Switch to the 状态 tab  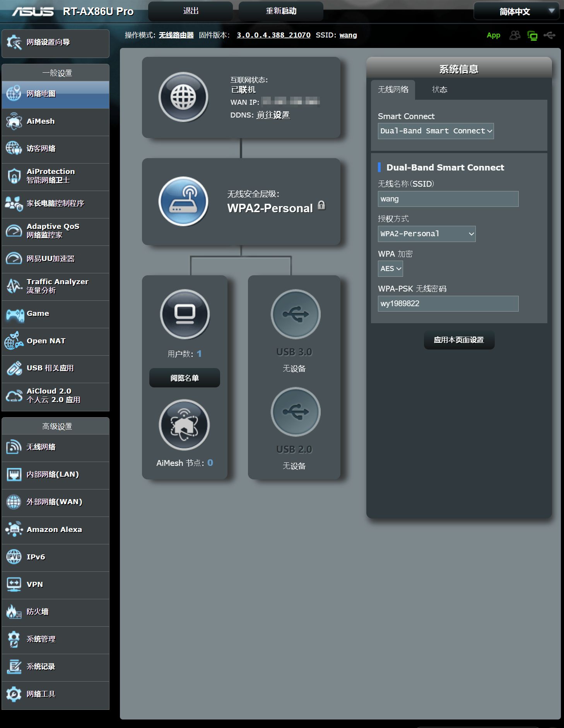(x=439, y=90)
